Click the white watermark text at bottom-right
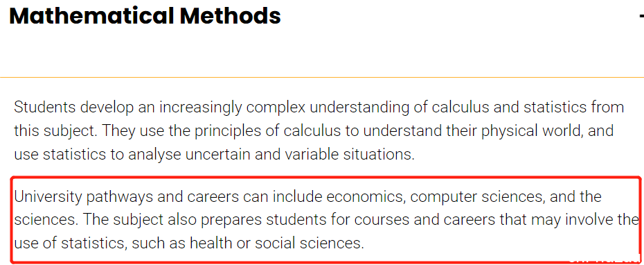 pos(603,261)
